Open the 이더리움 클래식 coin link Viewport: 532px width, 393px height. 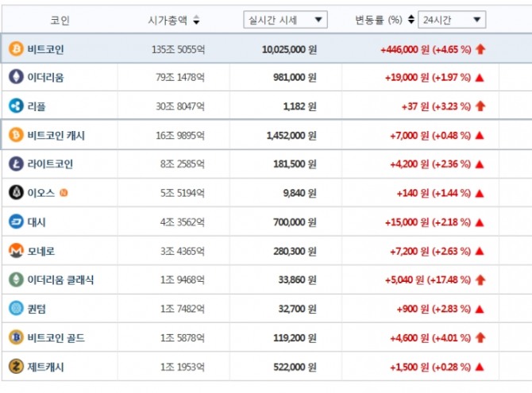[60, 280]
